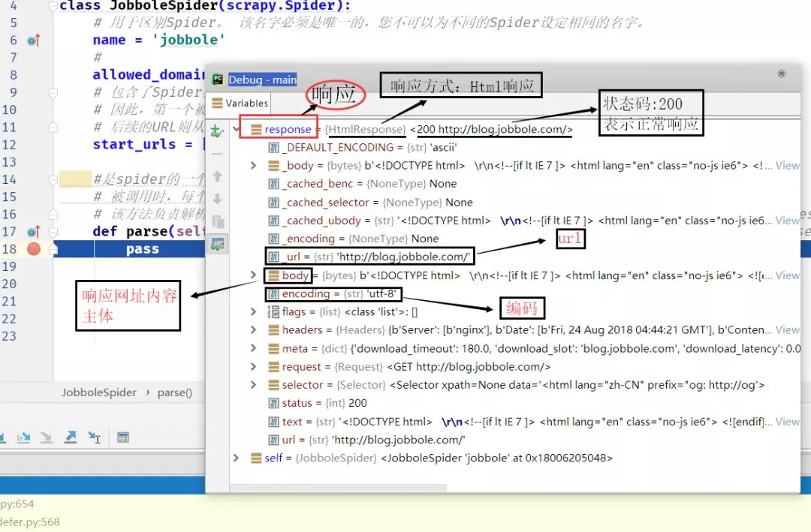The image size is (811, 532).
Task: Click the response variable name
Action: 288,129
